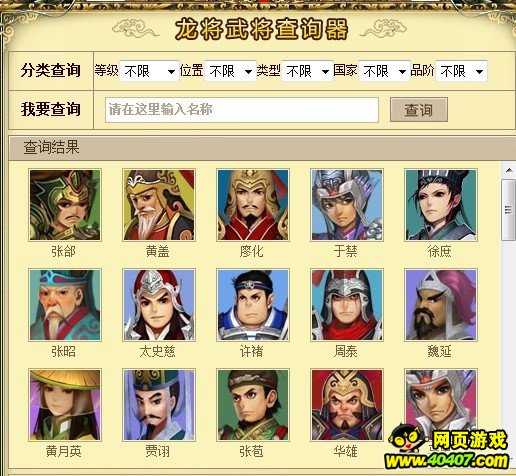516x476 pixels.
Task: Open the 国家 country dropdown
Action: pos(384,71)
